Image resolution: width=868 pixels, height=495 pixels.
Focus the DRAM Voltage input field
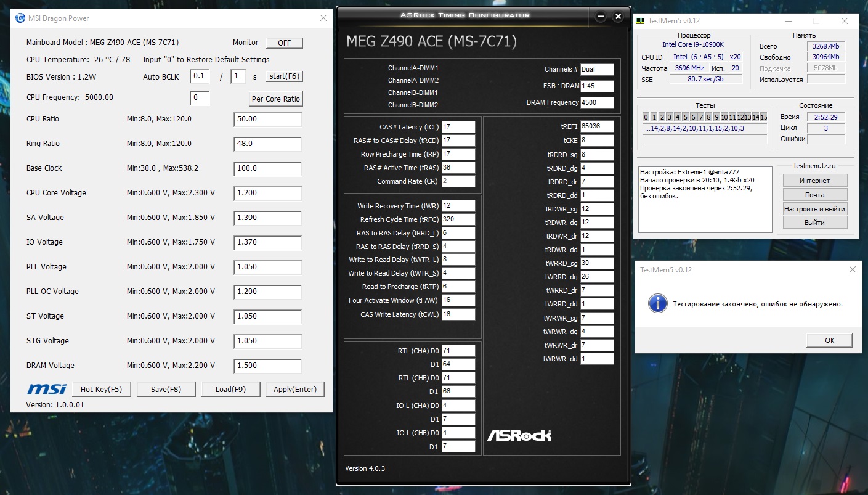pos(268,366)
